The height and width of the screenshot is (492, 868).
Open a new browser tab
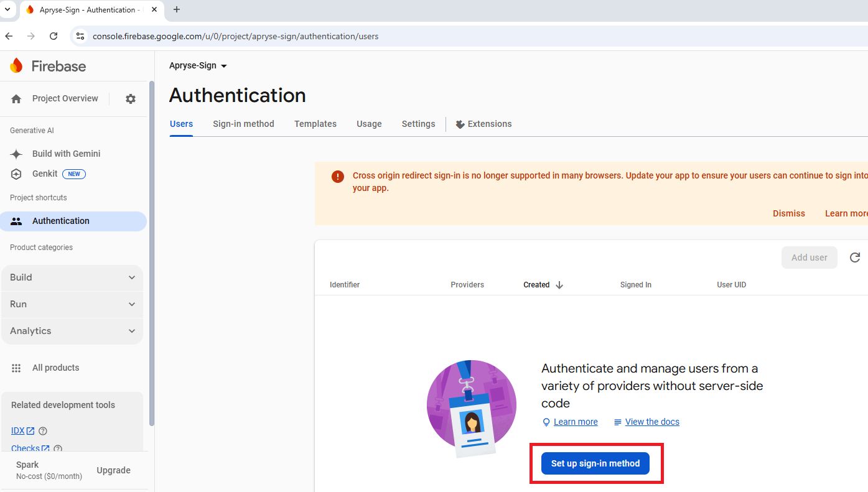[177, 9]
